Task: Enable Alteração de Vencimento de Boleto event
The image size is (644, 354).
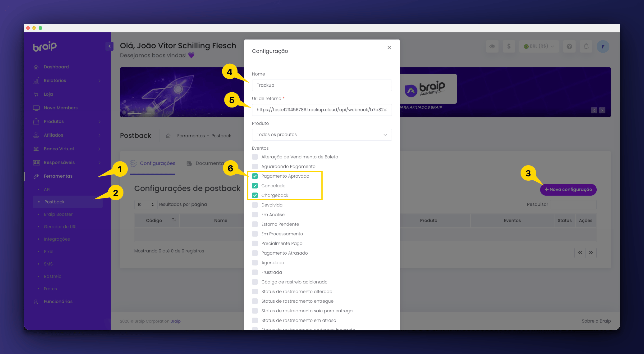Action: coord(255,157)
